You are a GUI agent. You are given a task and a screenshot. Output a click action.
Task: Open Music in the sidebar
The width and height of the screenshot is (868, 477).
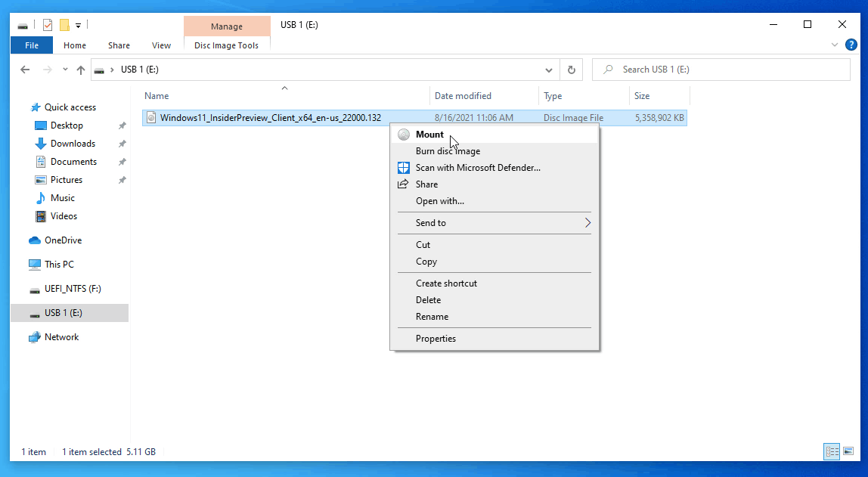click(x=62, y=198)
